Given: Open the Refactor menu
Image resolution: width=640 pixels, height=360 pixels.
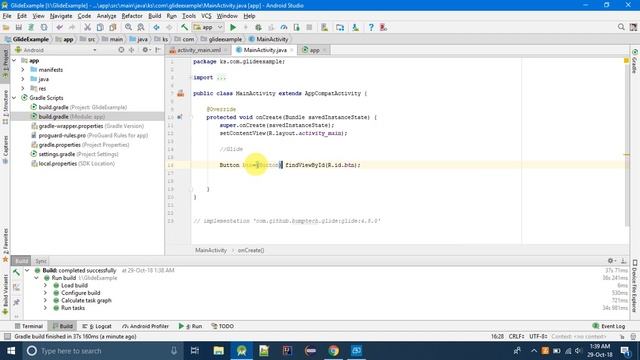Looking at the screenshot, I should pyautogui.click(x=132, y=16).
